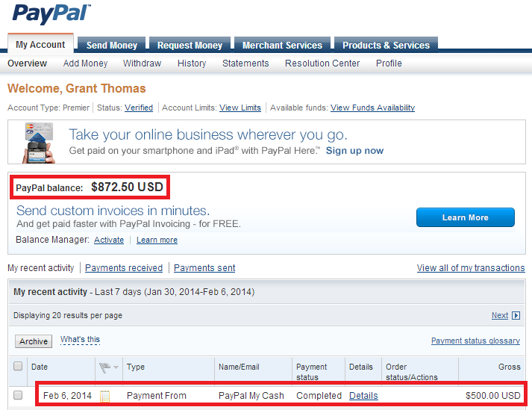
Task: Open the Merchant Services tab
Action: 282,45
